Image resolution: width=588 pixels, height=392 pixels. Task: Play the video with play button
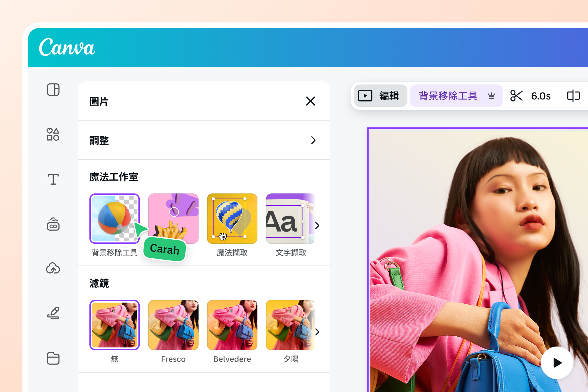[x=557, y=363]
